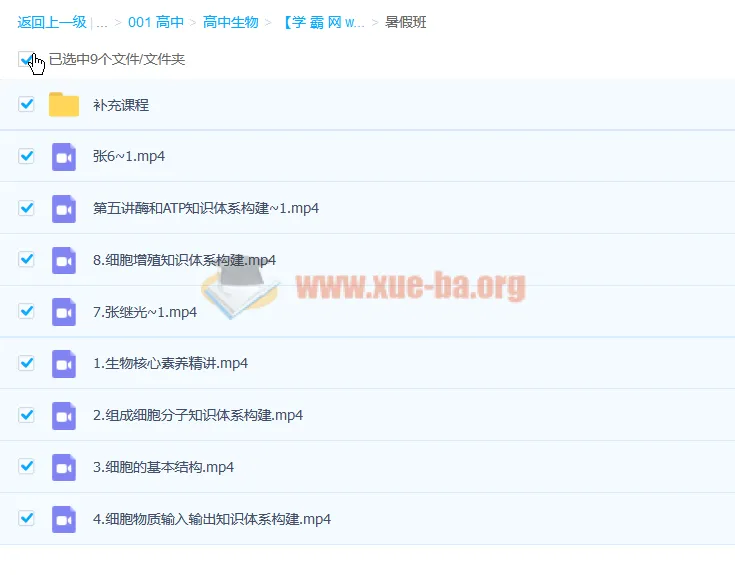This screenshot has height=575, width=735.
Task: Expand the collapsed breadcrumb ellipsis
Action: tap(102, 22)
